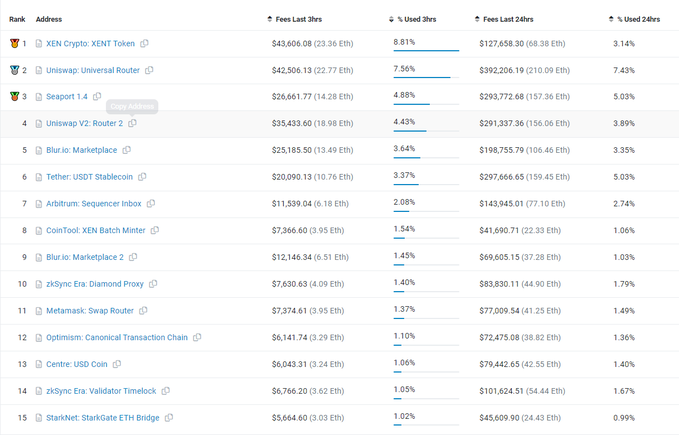Copy address of Metamask: Swap Router
Viewport: 679px width, 435px height.
143,310
